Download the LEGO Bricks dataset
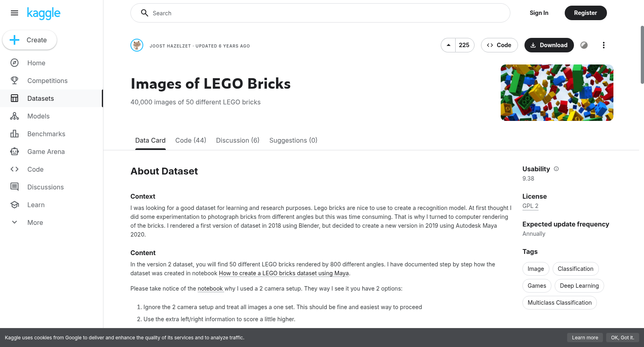The height and width of the screenshot is (347, 644). click(x=549, y=45)
